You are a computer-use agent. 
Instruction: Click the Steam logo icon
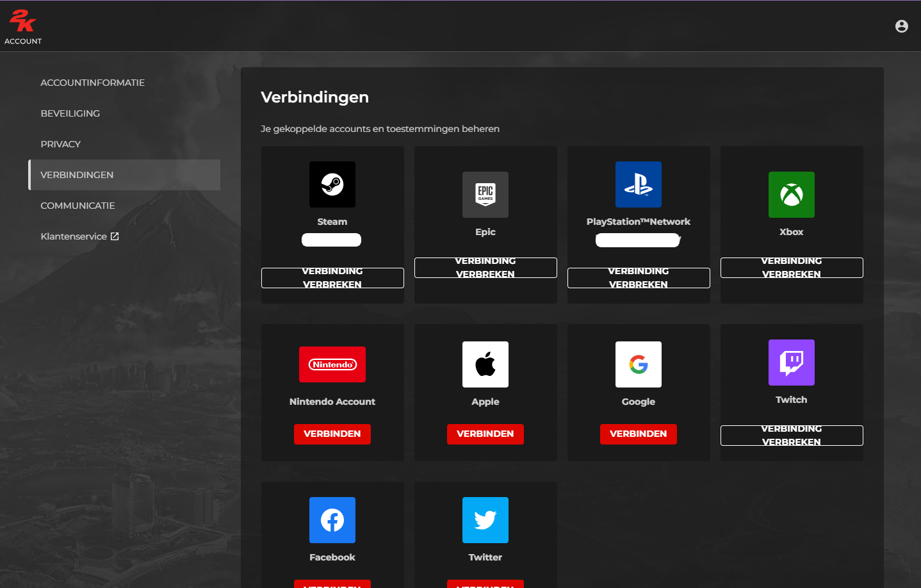(332, 184)
